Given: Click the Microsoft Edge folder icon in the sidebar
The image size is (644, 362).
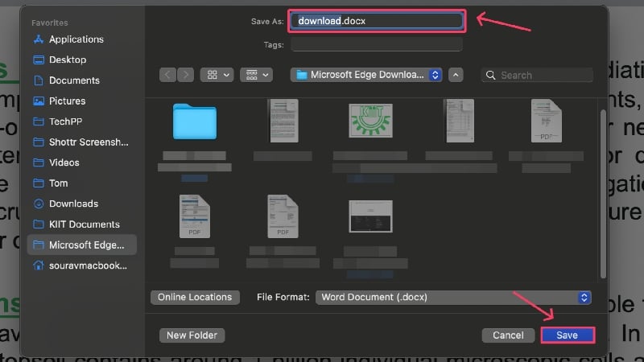Looking at the screenshot, I should (39, 245).
